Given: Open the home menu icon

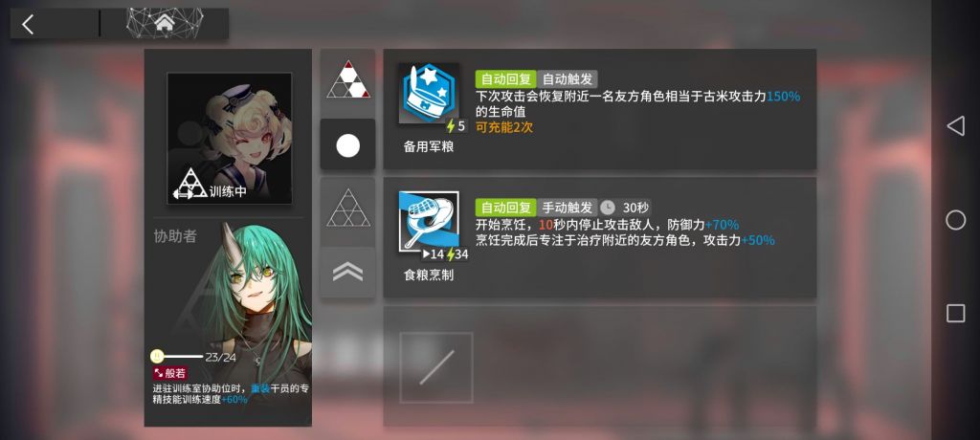Looking at the screenshot, I should coord(165,23).
